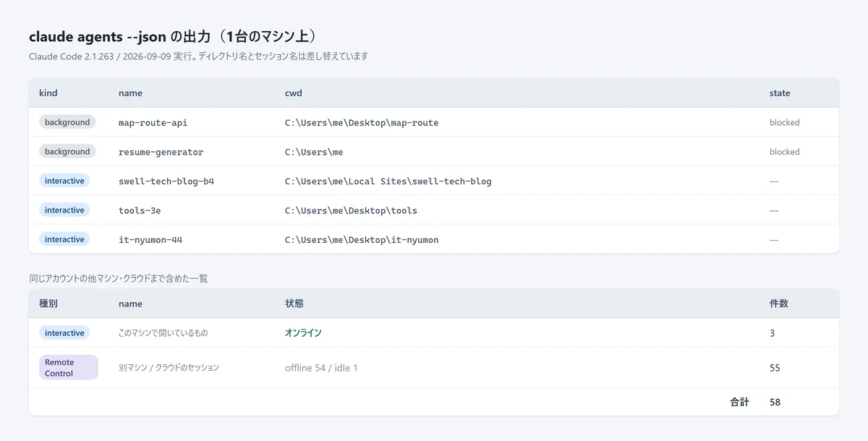This screenshot has width=868, height=441.
Task: Select the name "tools-3e"
Action: point(140,210)
